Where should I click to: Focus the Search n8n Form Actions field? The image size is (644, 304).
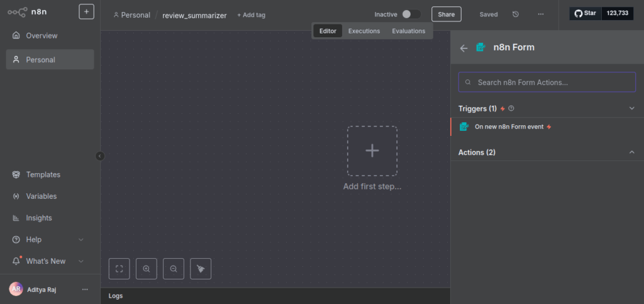tap(547, 82)
